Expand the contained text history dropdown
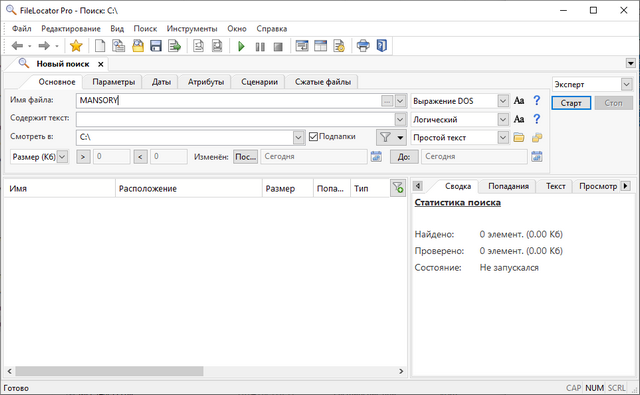Screen dimensions: 640x395 [400, 119]
